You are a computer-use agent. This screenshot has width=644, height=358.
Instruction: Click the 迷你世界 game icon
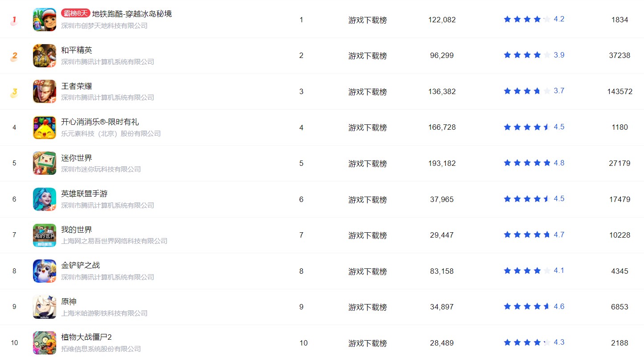pyautogui.click(x=45, y=163)
